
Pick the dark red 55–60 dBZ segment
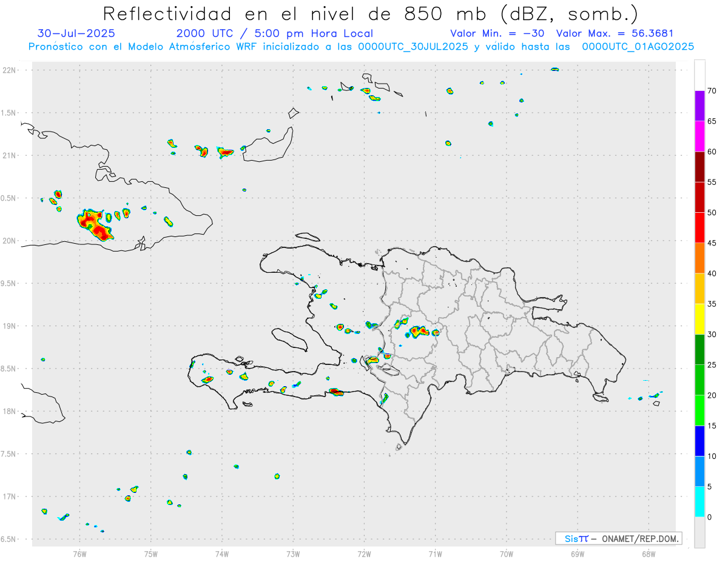[x=699, y=167]
